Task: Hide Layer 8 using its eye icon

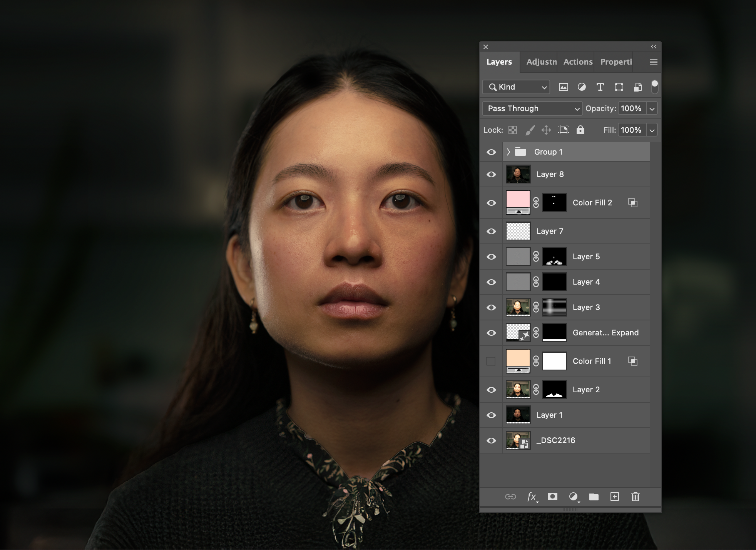Action: point(491,174)
